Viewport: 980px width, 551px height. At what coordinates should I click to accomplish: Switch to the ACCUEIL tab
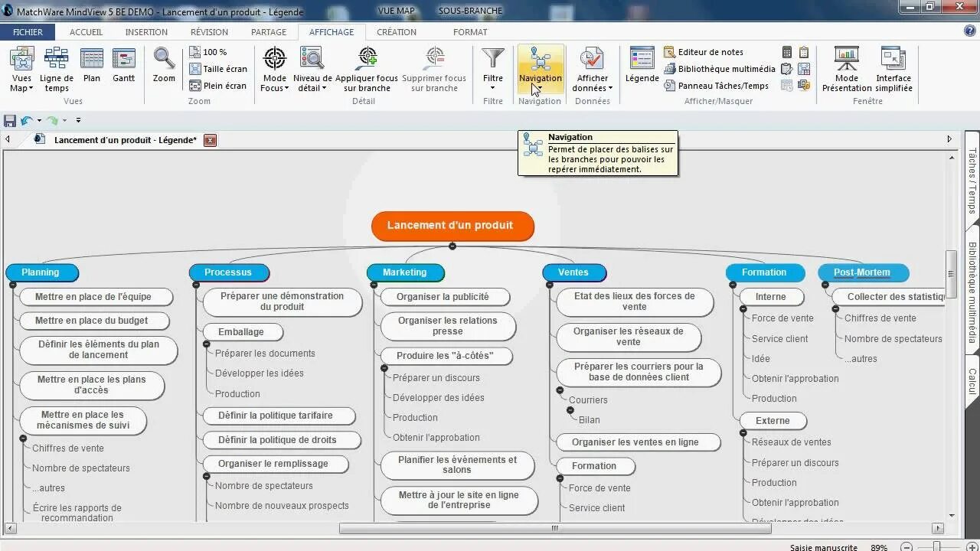pyautogui.click(x=86, y=32)
